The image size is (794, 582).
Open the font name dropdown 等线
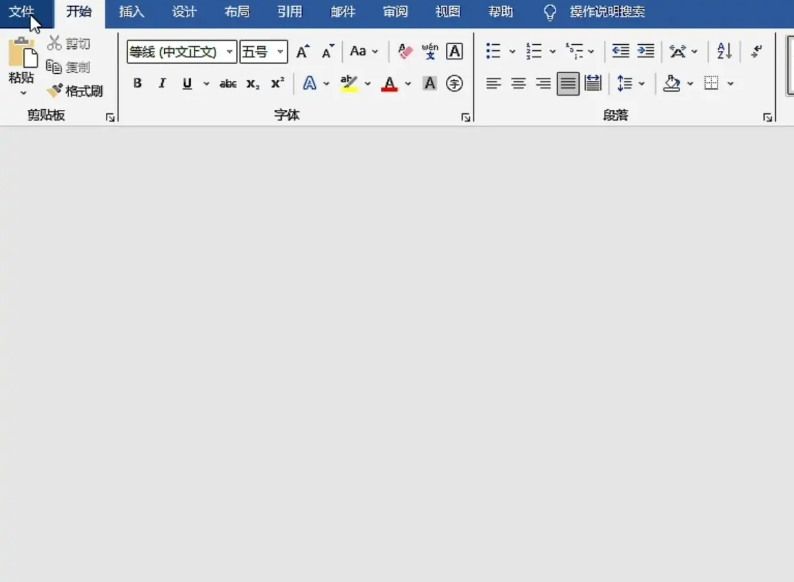pyautogui.click(x=230, y=52)
